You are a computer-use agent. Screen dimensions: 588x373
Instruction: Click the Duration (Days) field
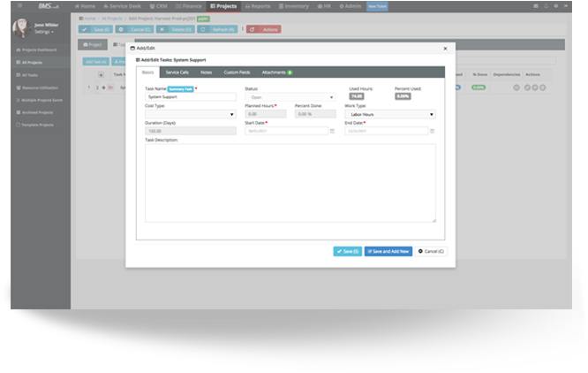pyautogui.click(x=191, y=131)
